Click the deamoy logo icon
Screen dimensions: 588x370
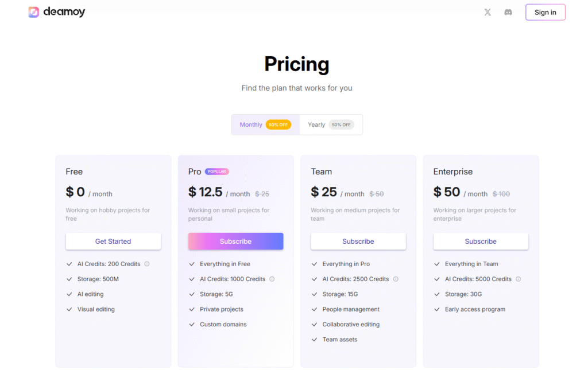pos(34,12)
